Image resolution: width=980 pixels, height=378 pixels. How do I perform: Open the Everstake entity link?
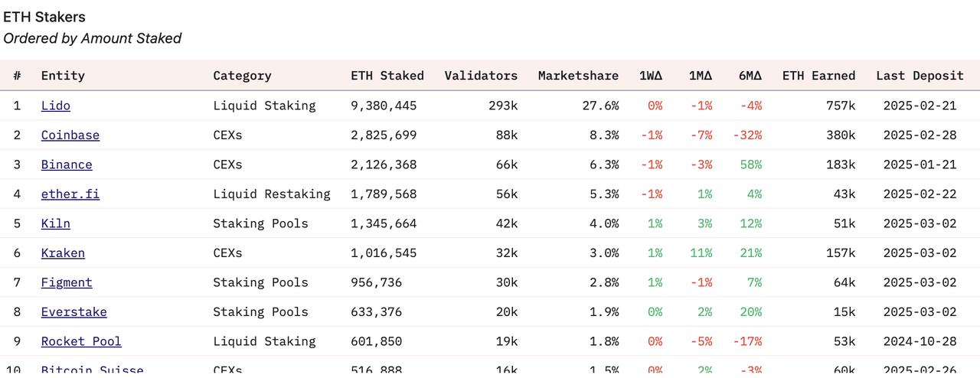click(x=73, y=312)
